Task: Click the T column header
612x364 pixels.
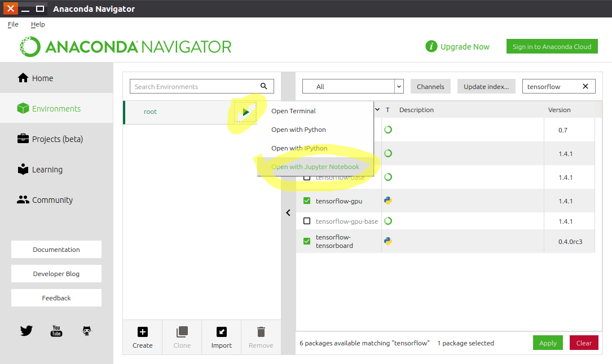Action: click(388, 110)
